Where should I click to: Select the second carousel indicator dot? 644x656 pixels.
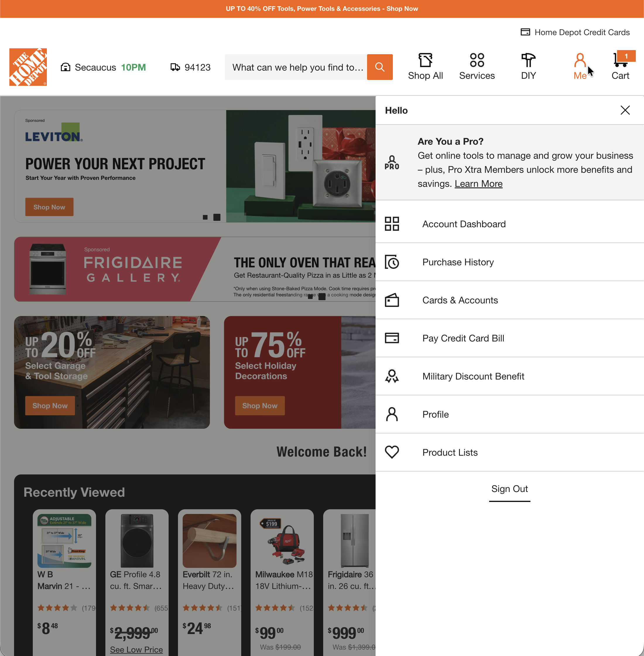click(x=217, y=218)
